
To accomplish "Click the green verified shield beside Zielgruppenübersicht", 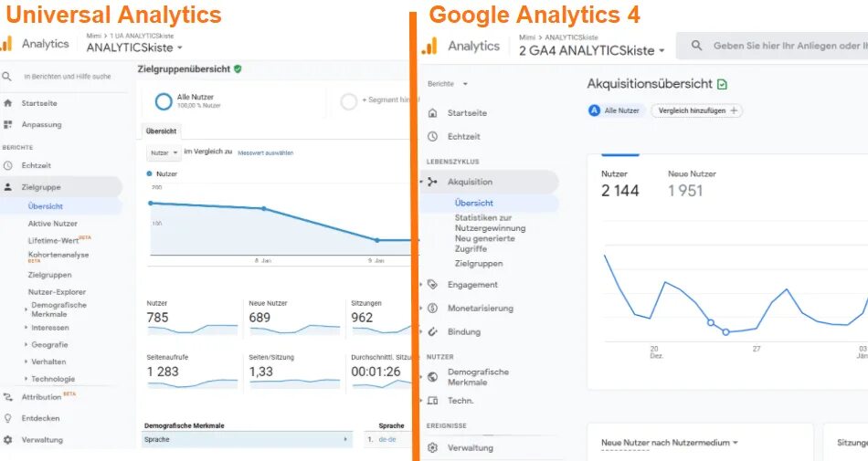I will pos(238,69).
